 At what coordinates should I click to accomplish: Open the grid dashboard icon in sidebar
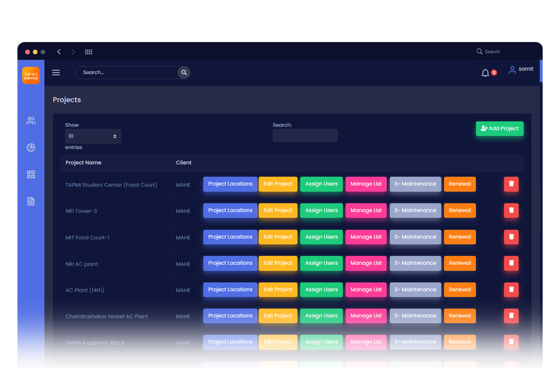click(x=31, y=175)
